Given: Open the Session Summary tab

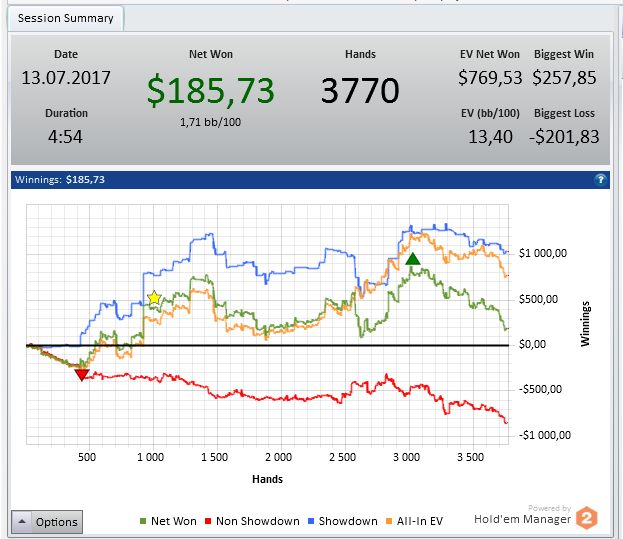Looking at the screenshot, I should (x=66, y=18).
